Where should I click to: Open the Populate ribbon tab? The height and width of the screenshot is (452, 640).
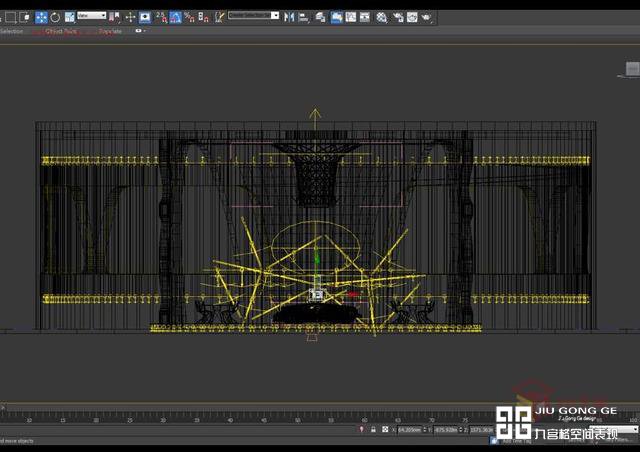point(110,31)
